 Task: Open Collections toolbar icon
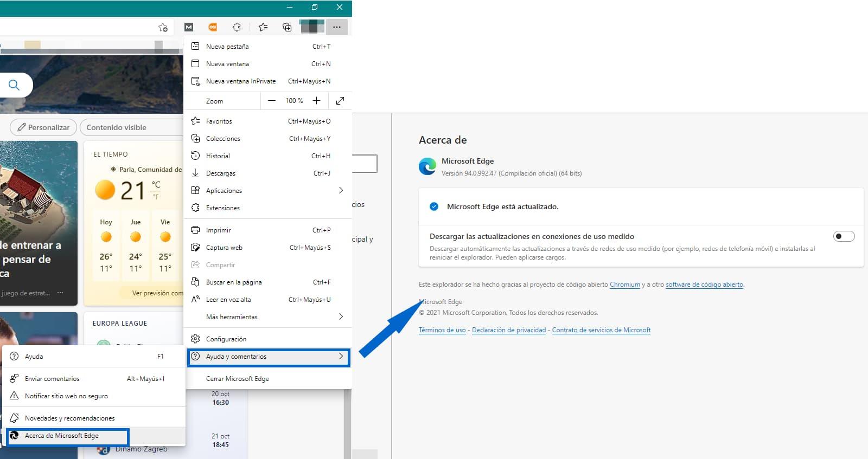[x=287, y=27]
